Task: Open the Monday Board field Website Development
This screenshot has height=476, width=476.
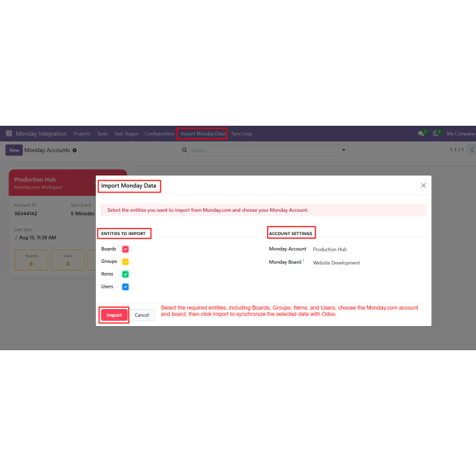Action: 336,263
